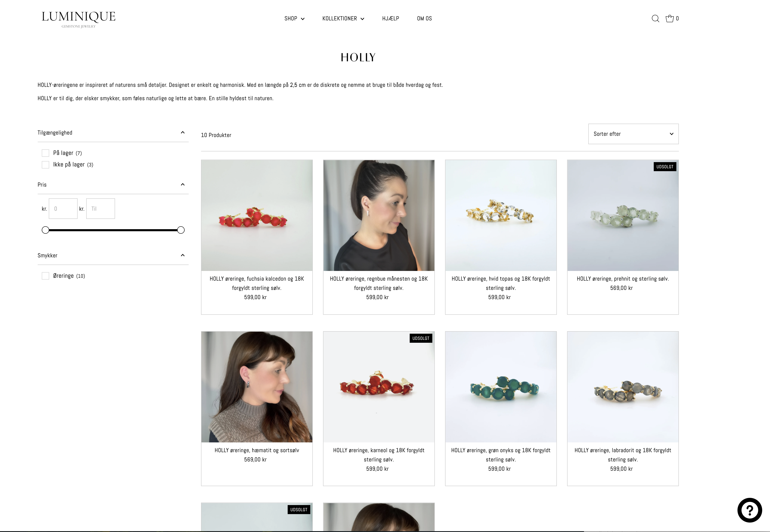770x532 pixels.
Task: Open the search magnifier icon
Action: [655, 19]
